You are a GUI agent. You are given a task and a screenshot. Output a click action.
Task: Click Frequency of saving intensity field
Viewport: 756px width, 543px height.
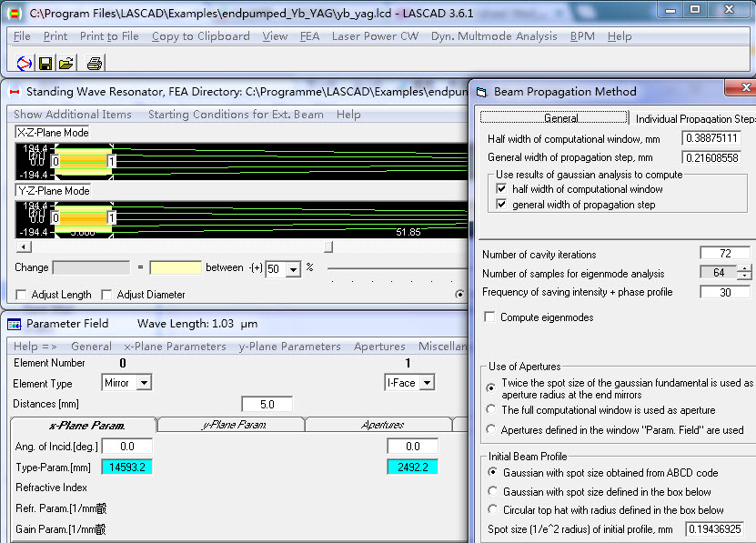(x=725, y=292)
